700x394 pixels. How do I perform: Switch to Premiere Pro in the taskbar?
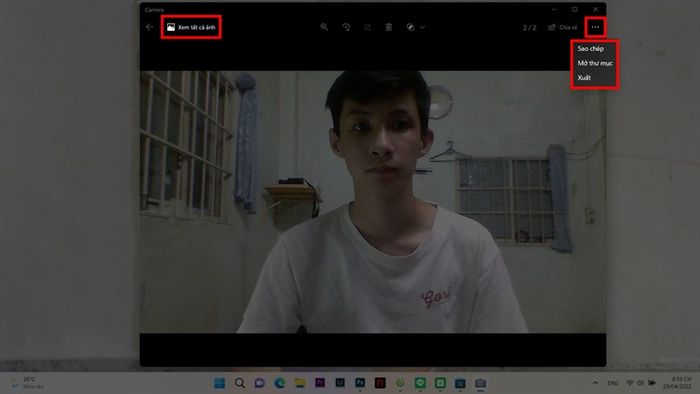coord(320,383)
